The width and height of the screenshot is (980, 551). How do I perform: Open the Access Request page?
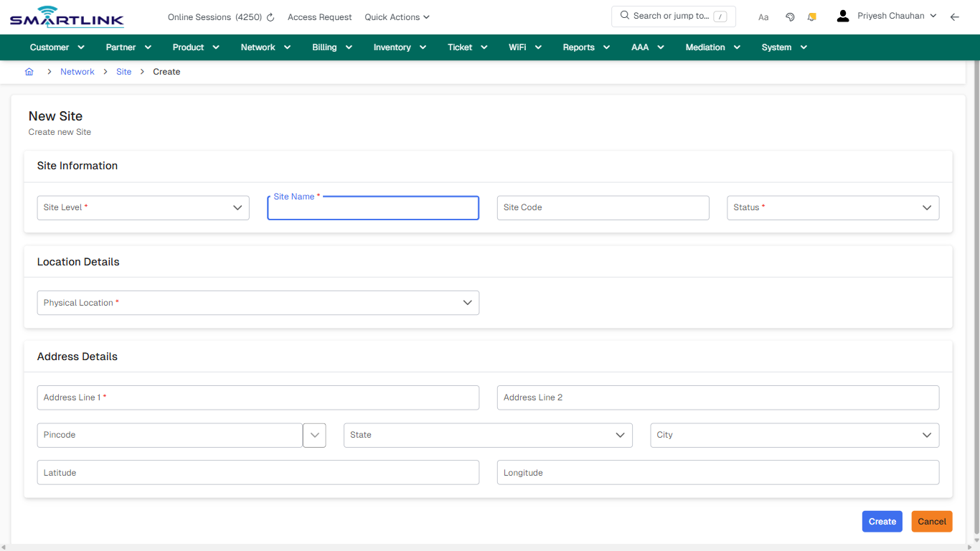pos(319,17)
